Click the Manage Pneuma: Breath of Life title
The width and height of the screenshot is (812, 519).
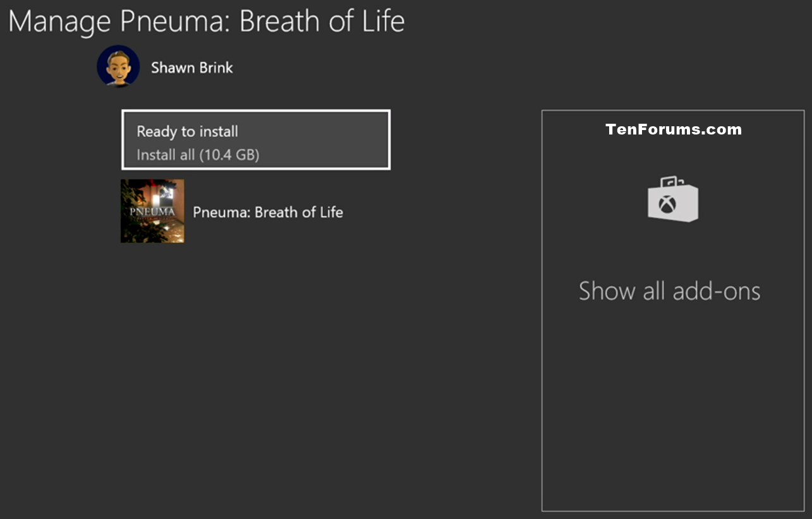point(207,21)
